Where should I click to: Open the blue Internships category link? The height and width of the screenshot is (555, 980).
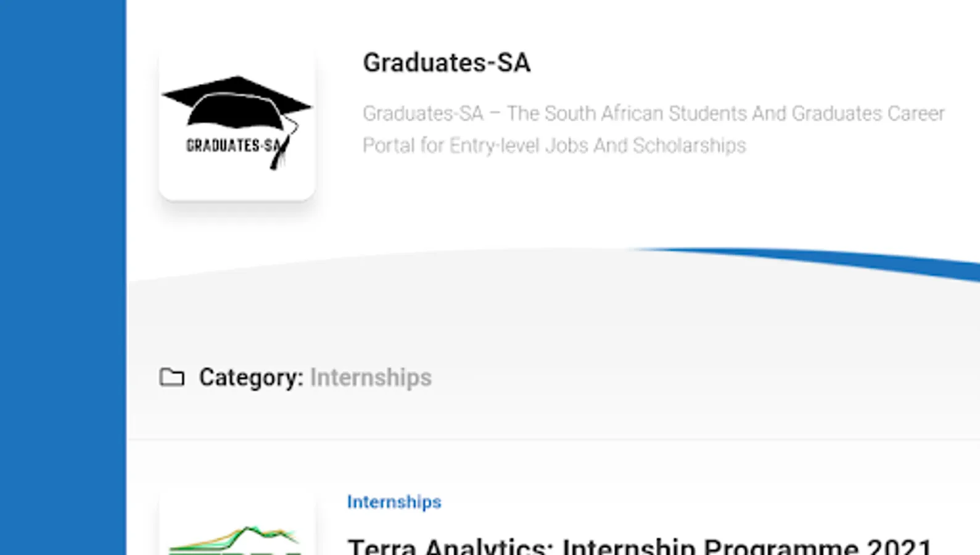coord(394,502)
